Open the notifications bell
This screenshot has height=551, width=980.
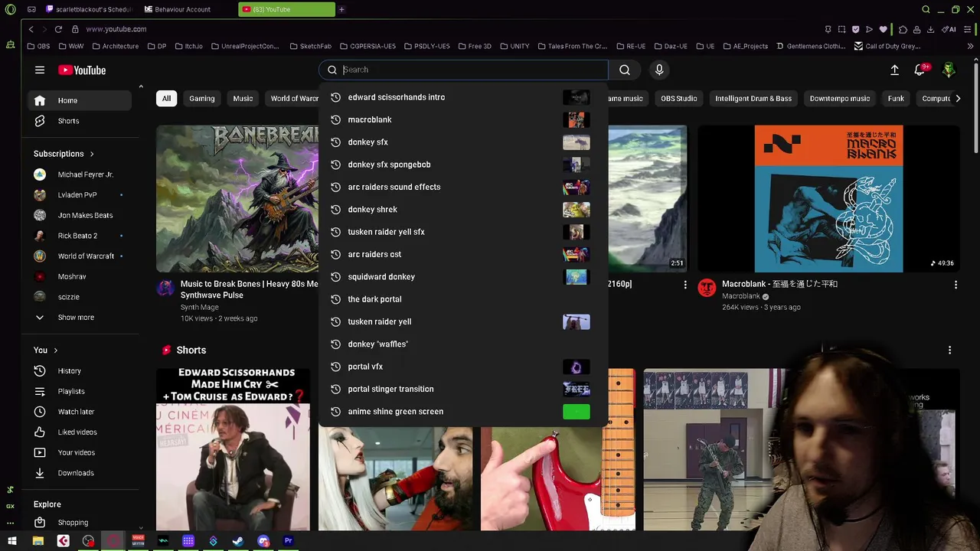click(920, 70)
